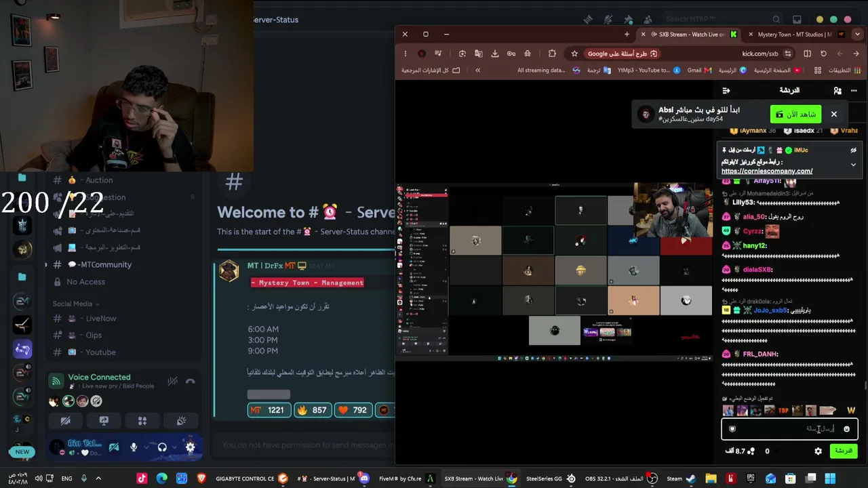Launch Microsoft Edge from taskbar
The width and height of the screenshot is (868, 488).
(161, 479)
